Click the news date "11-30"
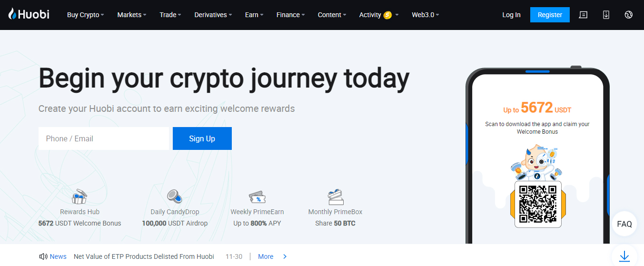 pyautogui.click(x=234, y=256)
